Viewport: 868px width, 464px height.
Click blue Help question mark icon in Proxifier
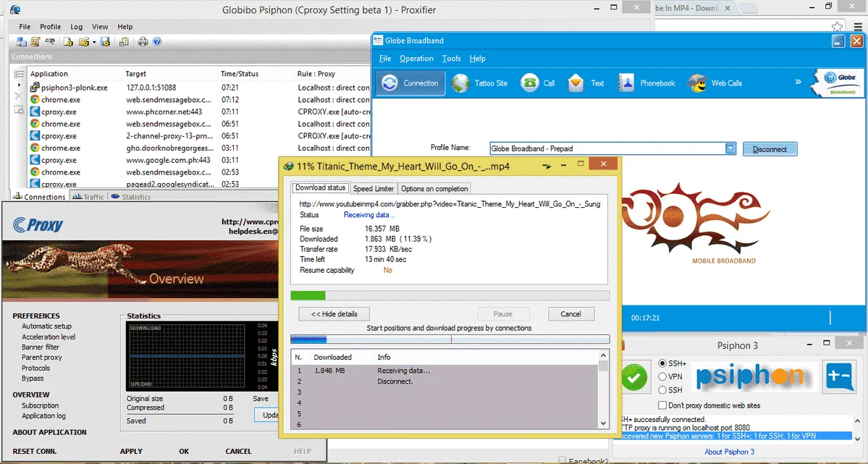pos(157,41)
